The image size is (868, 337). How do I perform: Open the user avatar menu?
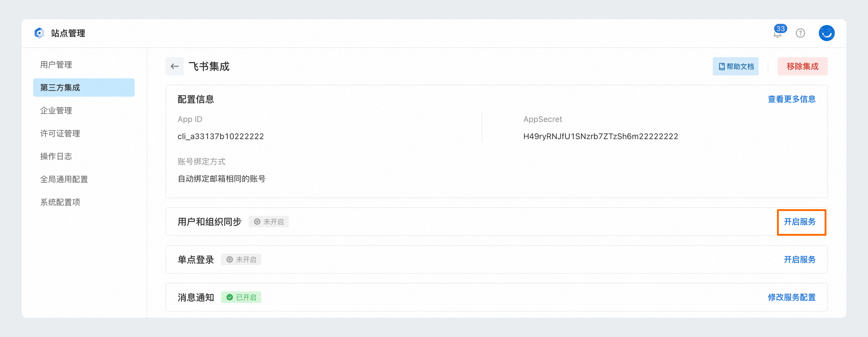(x=826, y=33)
